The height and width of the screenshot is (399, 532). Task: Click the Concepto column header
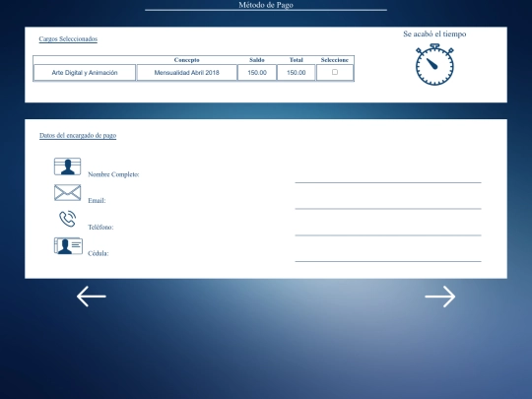(186, 60)
